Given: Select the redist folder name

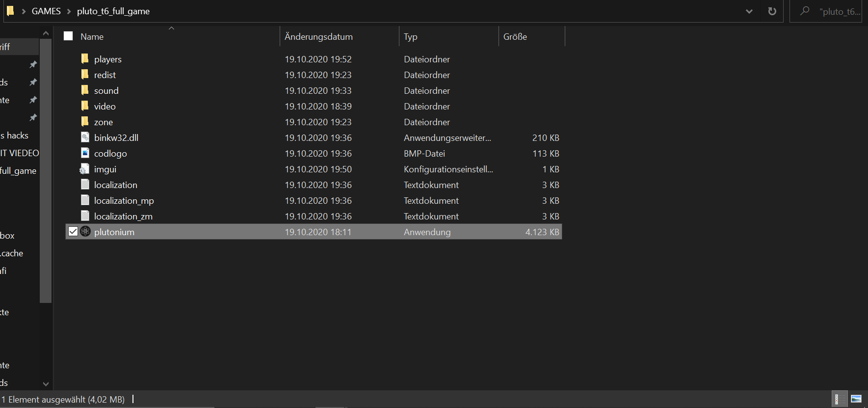Looking at the screenshot, I should pyautogui.click(x=105, y=75).
